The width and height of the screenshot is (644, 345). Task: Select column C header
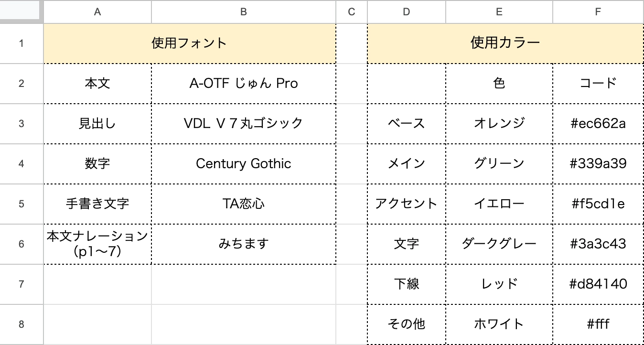pyautogui.click(x=352, y=12)
